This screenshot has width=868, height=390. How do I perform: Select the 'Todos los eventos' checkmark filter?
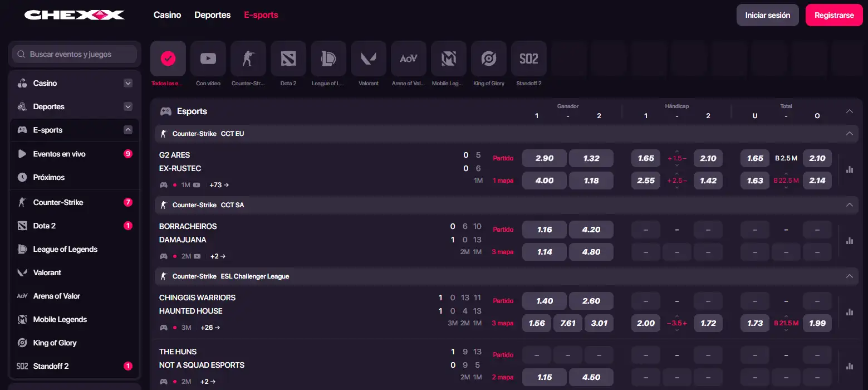point(168,58)
